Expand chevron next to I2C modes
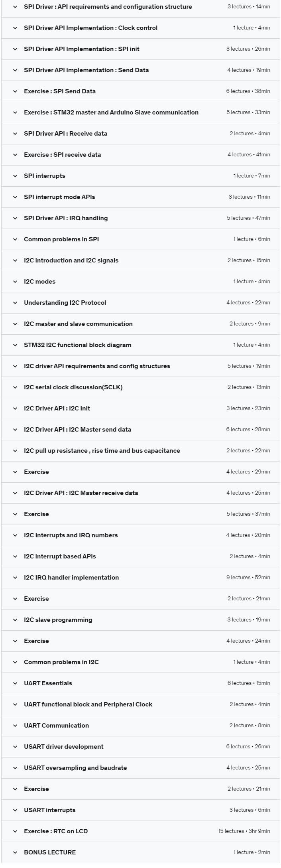Image resolution: width=281 pixels, height=868 pixels. tap(15, 282)
